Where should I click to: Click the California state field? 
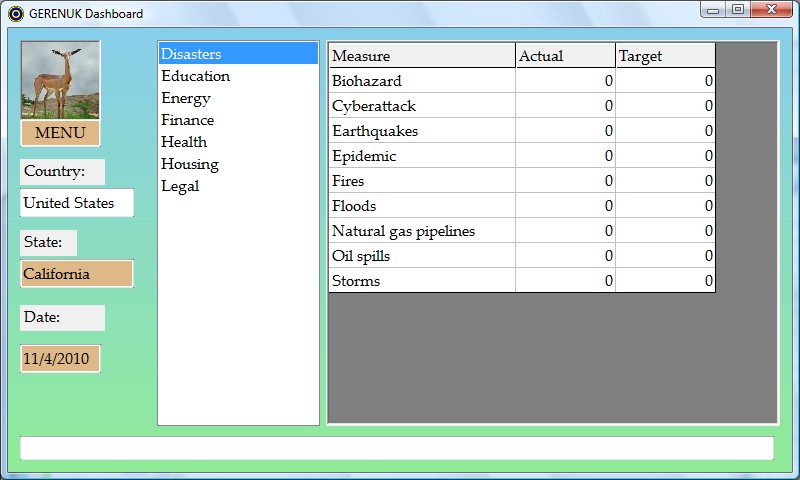pos(77,274)
